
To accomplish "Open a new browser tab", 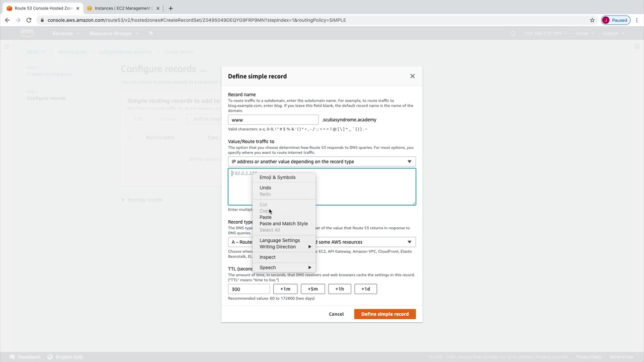I will coord(171,8).
